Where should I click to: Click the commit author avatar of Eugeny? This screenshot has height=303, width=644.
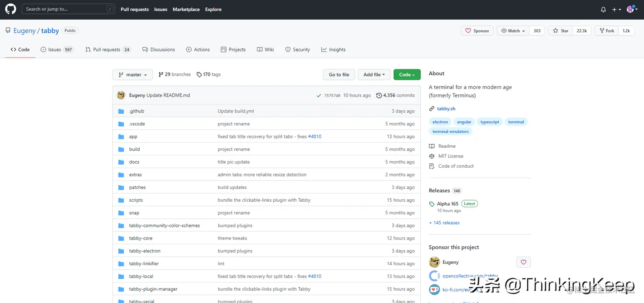point(121,95)
